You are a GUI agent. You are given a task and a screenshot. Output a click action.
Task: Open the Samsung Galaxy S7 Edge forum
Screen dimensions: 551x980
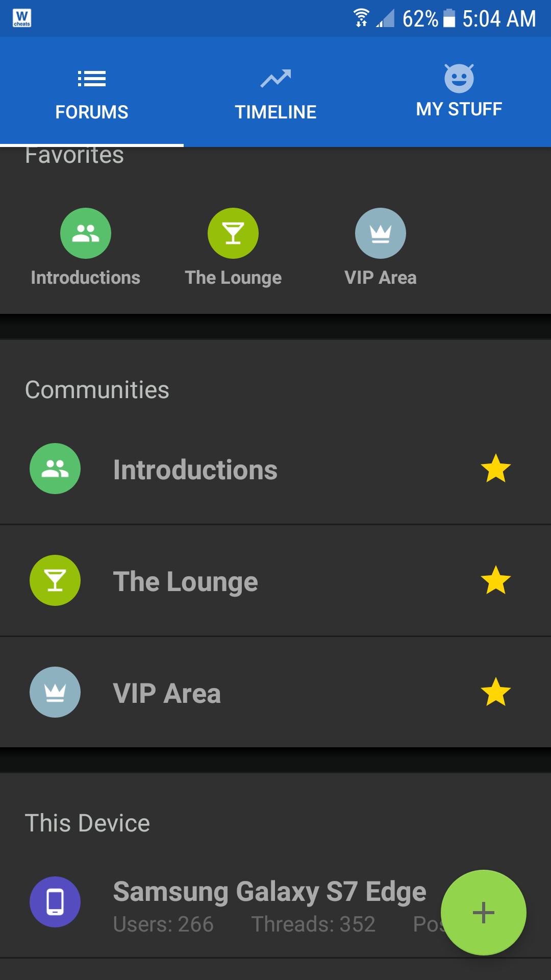pyautogui.click(x=269, y=892)
